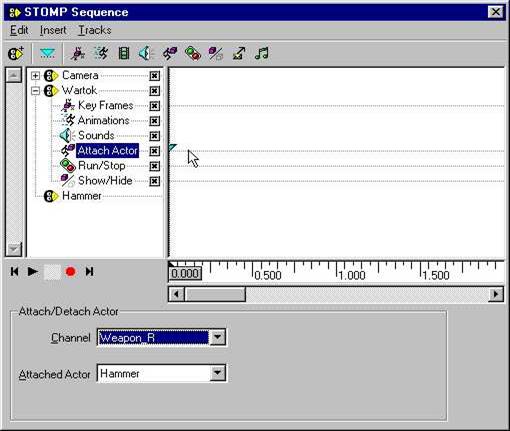Image resolution: width=510 pixels, height=431 pixels.
Task: Click the play button
Action: [x=32, y=272]
